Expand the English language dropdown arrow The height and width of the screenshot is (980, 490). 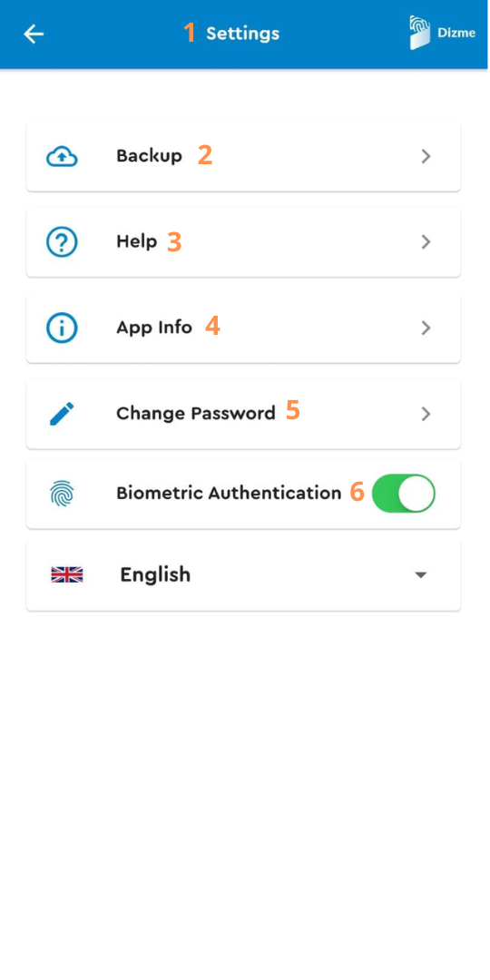(x=421, y=575)
